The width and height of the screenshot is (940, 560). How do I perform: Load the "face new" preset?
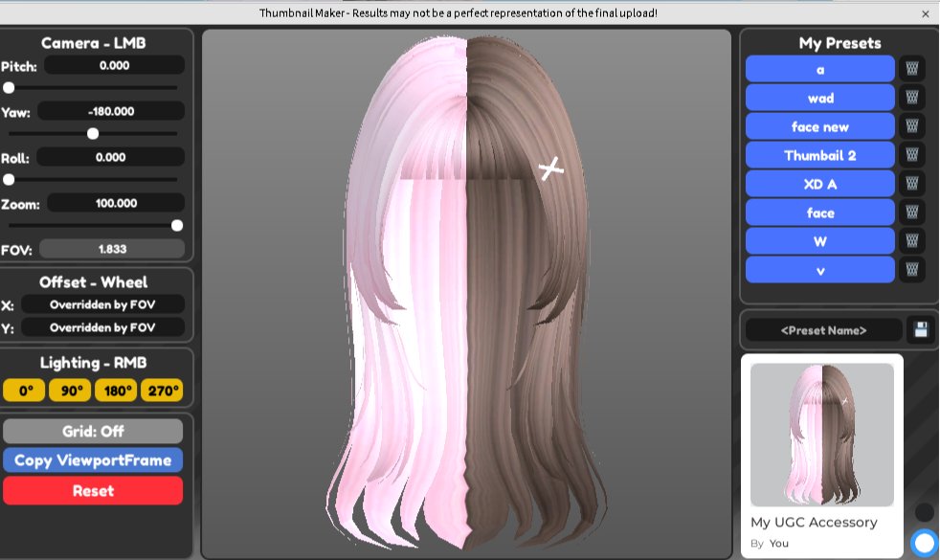point(820,126)
